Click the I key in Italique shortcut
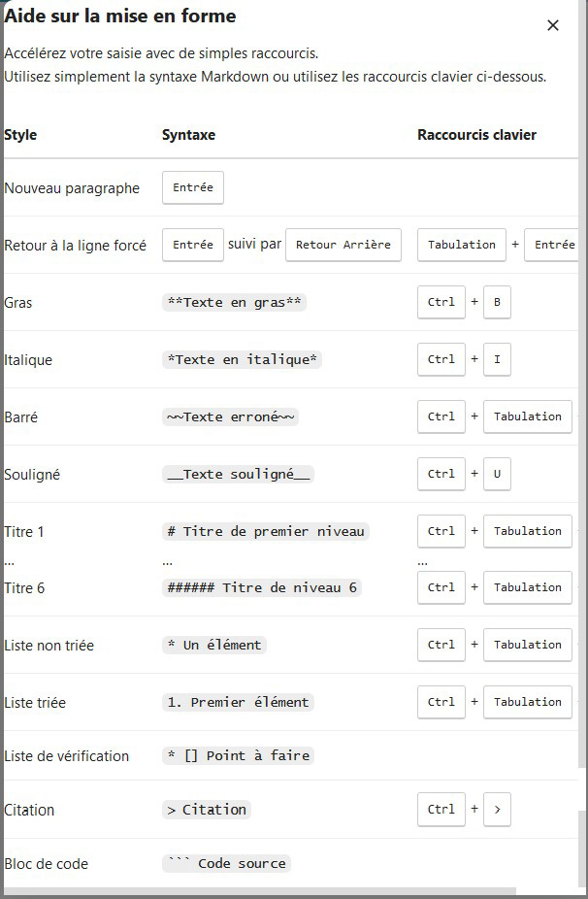Screen dimensions: 588x899 point(497,359)
